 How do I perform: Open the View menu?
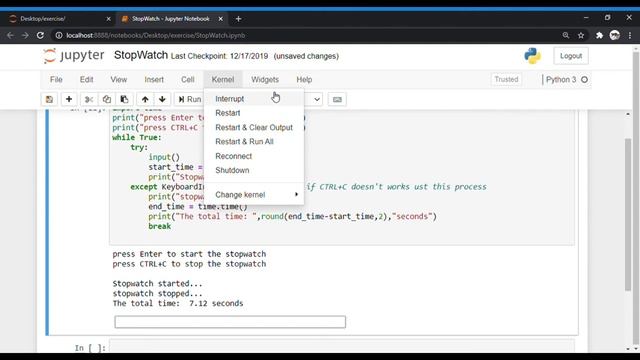tap(118, 80)
